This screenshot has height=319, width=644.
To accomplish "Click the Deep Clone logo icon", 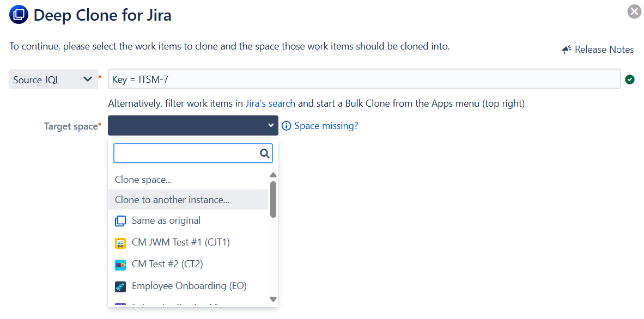I will tap(19, 15).
